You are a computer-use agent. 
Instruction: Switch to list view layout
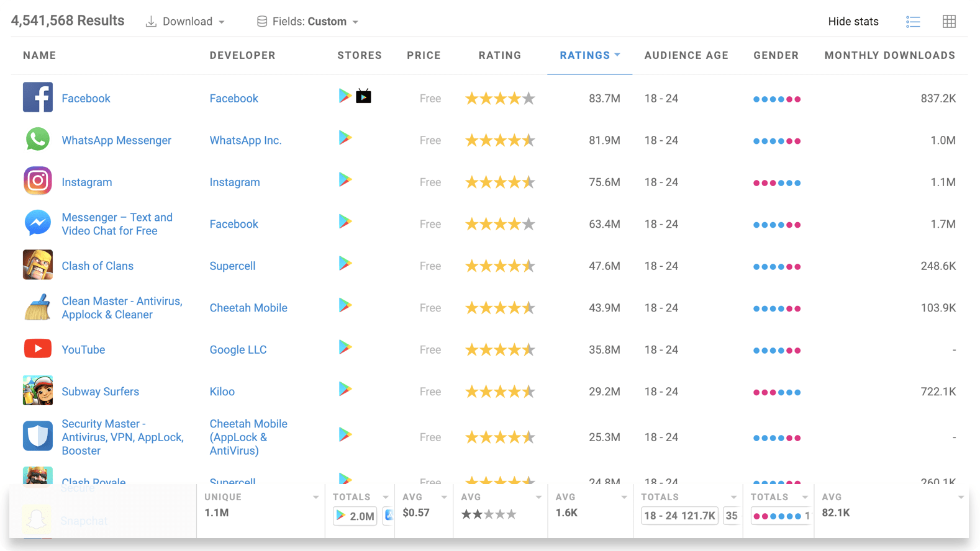click(x=912, y=22)
